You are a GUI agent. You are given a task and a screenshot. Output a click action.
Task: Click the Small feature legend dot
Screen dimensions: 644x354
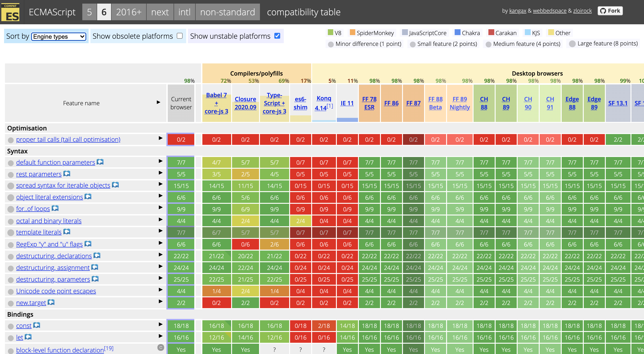(x=413, y=44)
